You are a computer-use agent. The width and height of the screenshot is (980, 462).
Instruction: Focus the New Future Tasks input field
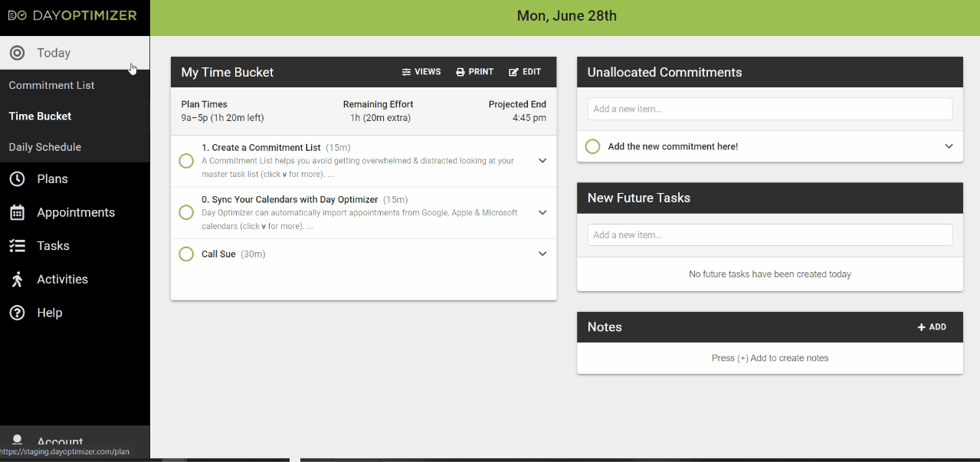click(x=769, y=235)
